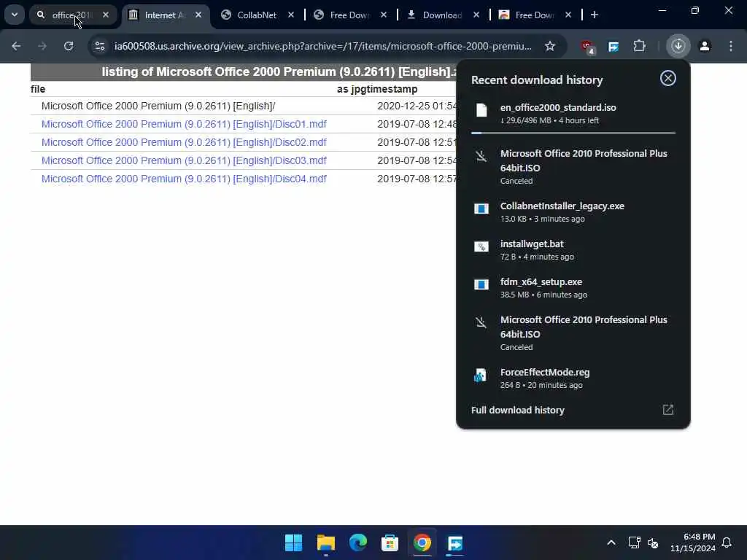This screenshot has width=747, height=560.
Task: Click the installwget.bat file icon
Action: tap(481, 246)
